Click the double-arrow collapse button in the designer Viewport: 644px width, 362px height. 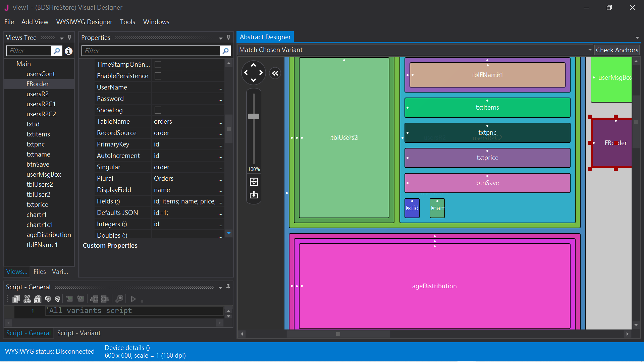point(275,73)
